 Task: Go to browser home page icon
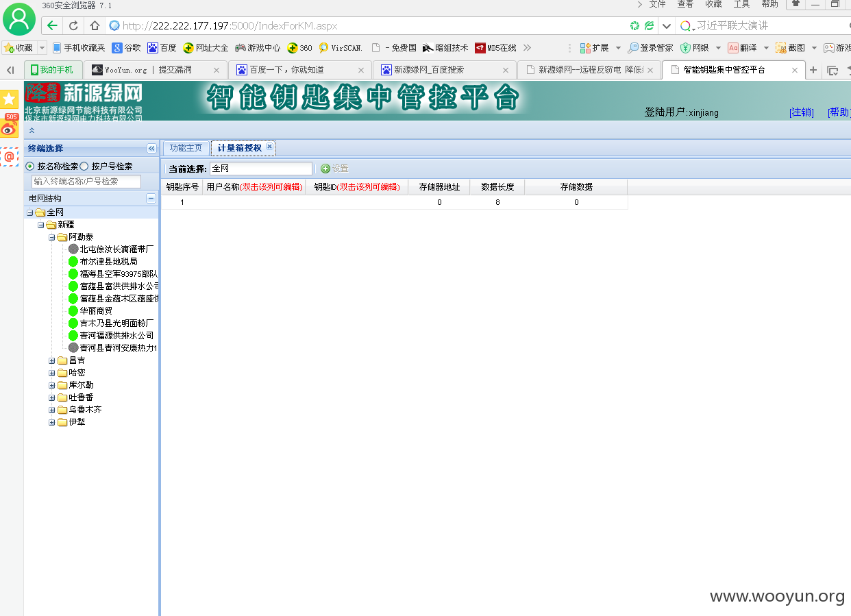click(x=95, y=26)
